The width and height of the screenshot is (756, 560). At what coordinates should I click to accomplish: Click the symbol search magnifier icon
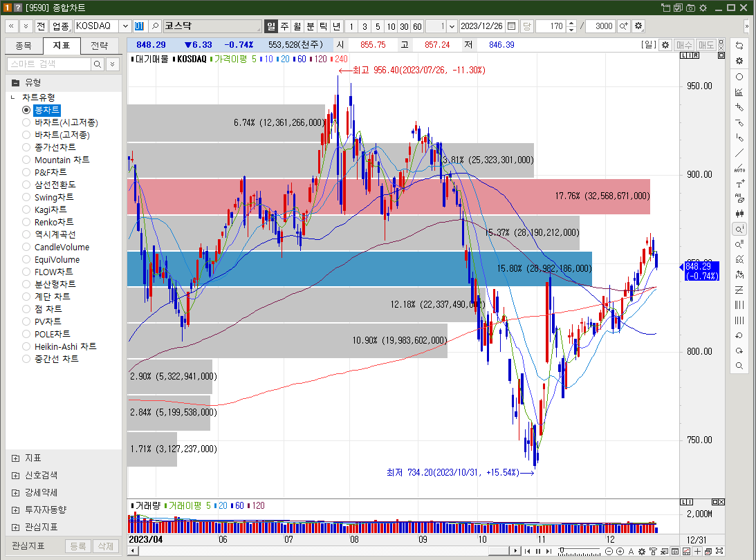point(155,26)
